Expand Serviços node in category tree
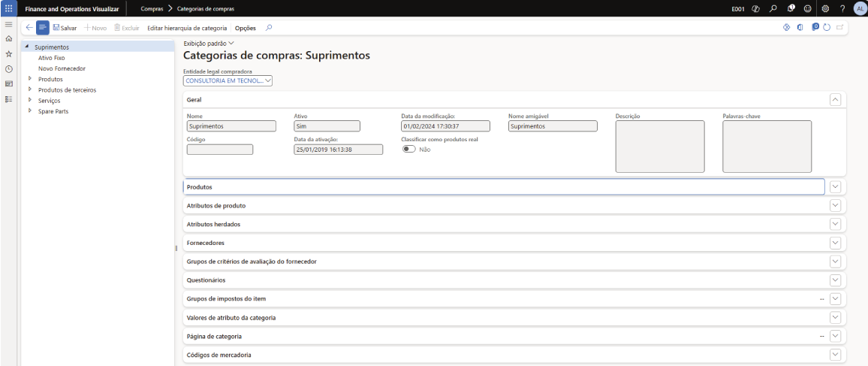 pos(30,100)
